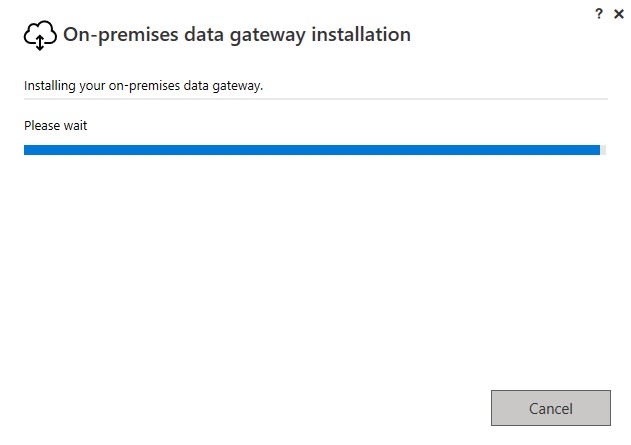Screen dimensions: 631x445
Task: Click the "Installing your on-premises data gateway." message
Action: click(143, 86)
